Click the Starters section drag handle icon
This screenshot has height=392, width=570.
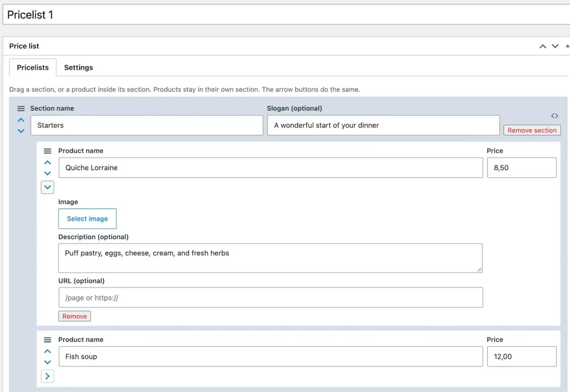tap(21, 108)
